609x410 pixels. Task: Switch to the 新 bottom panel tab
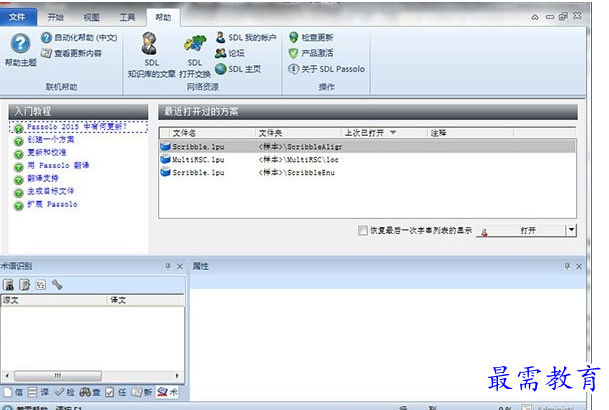tap(142, 392)
